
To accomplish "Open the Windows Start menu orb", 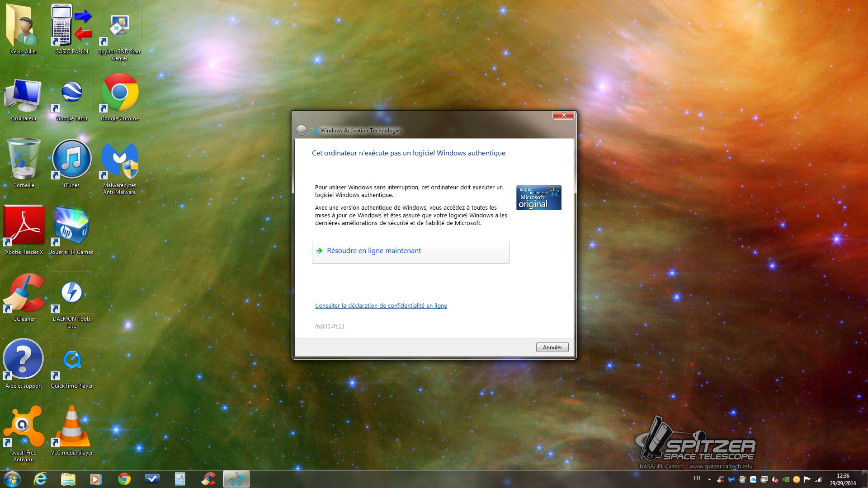I will (12, 479).
